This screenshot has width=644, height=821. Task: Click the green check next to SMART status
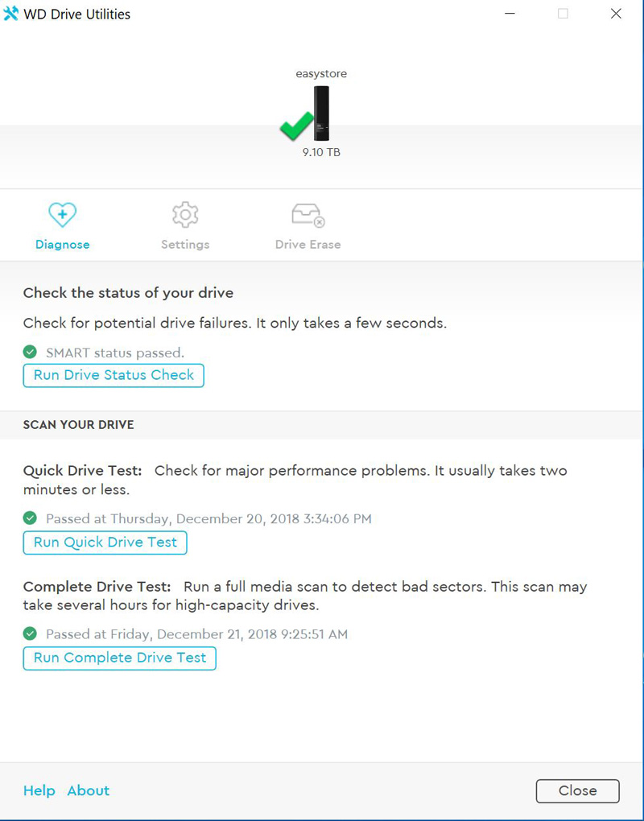31,352
